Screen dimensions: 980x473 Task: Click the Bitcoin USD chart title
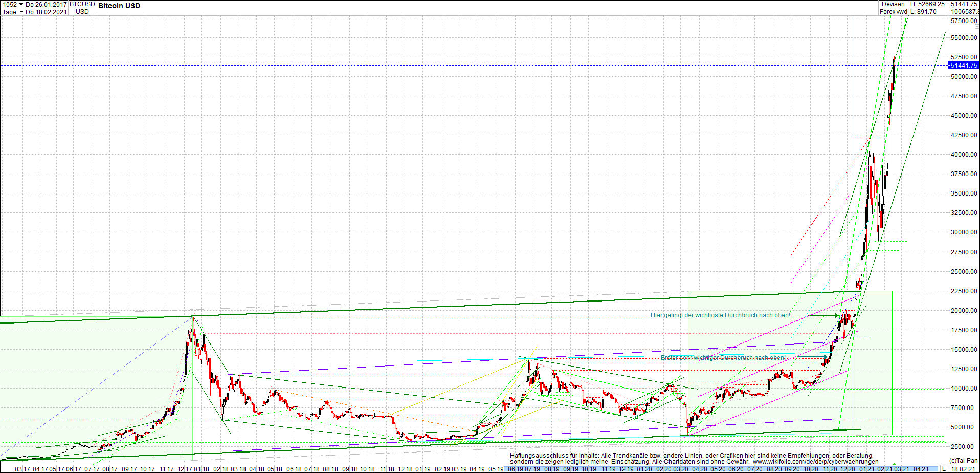pyautogui.click(x=119, y=6)
